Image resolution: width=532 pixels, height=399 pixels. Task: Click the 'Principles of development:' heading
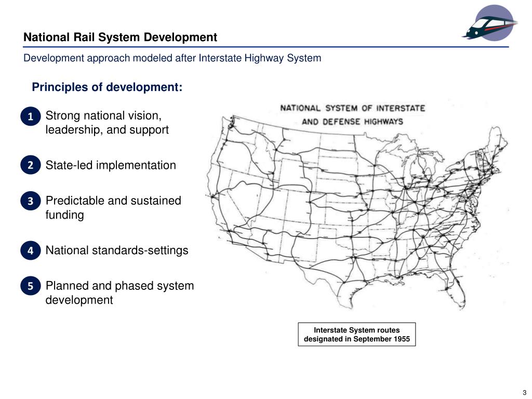(107, 87)
